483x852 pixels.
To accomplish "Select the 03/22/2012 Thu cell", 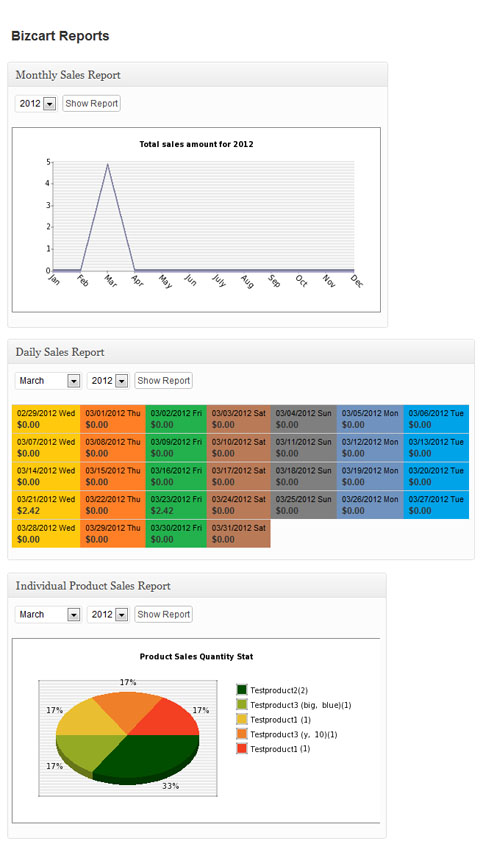I will [x=112, y=505].
